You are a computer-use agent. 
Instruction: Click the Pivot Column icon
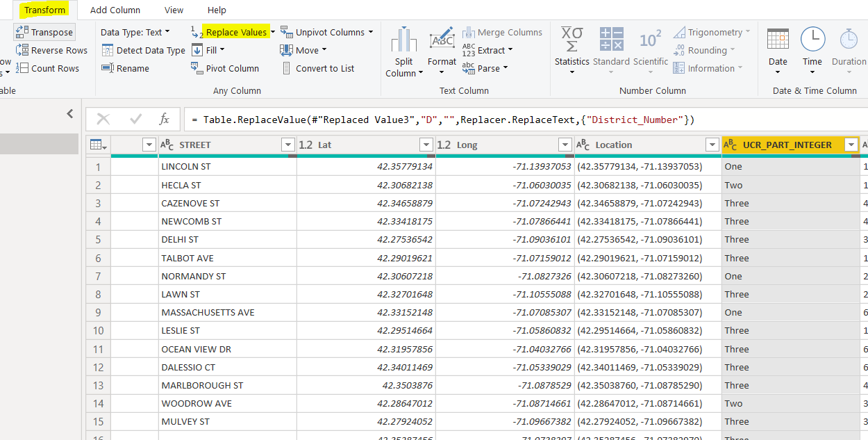197,68
